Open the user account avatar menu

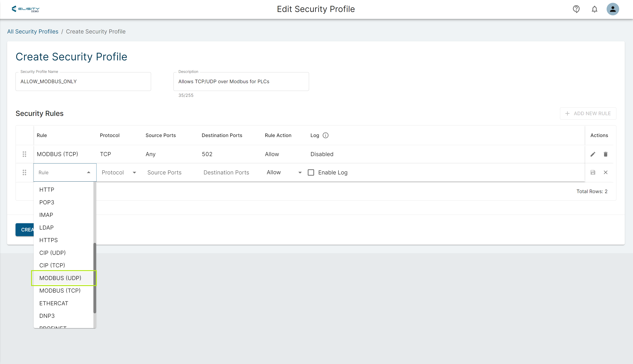612,9
